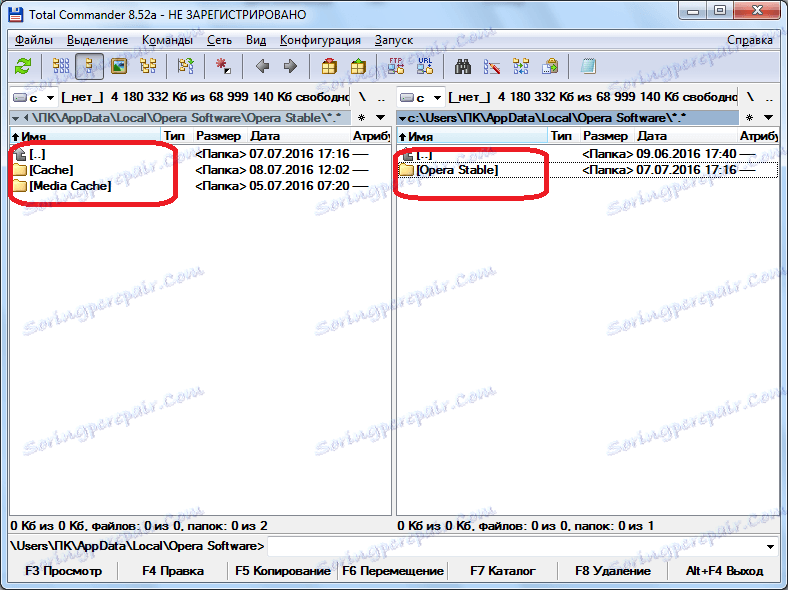788x590 pixels.
Task: Click the left panel path bar
Action: click(180, 118)
